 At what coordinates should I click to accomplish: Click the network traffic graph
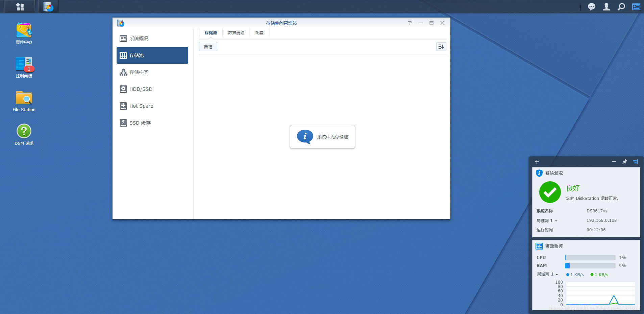(x=600, y=293)
